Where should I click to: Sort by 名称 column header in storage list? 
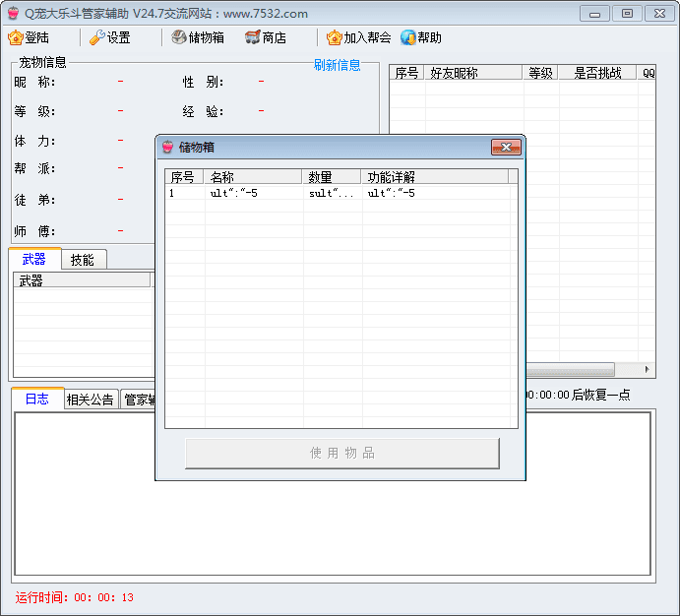click(252, 177)
